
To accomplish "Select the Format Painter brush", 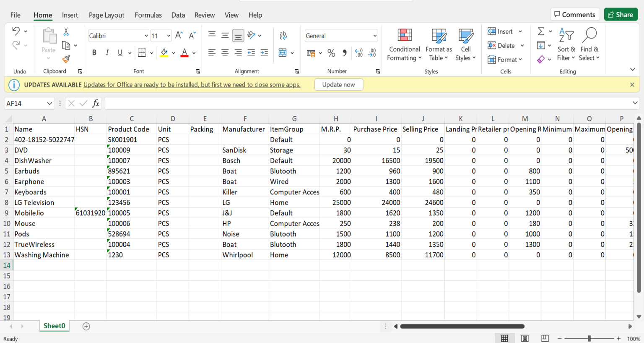I will tap(66, 59).
